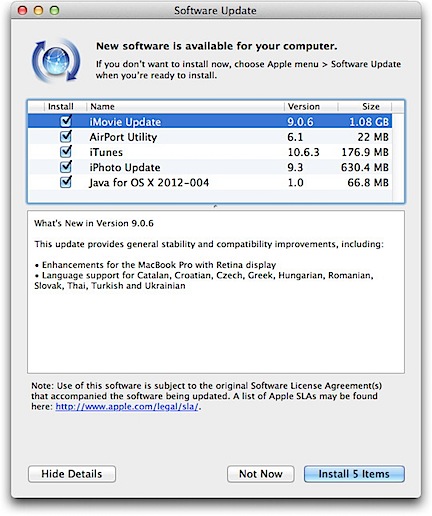This screenshot has width=432, height=516.
Task: Minimize the Software Update window
Action: click(x=38, y=10)
